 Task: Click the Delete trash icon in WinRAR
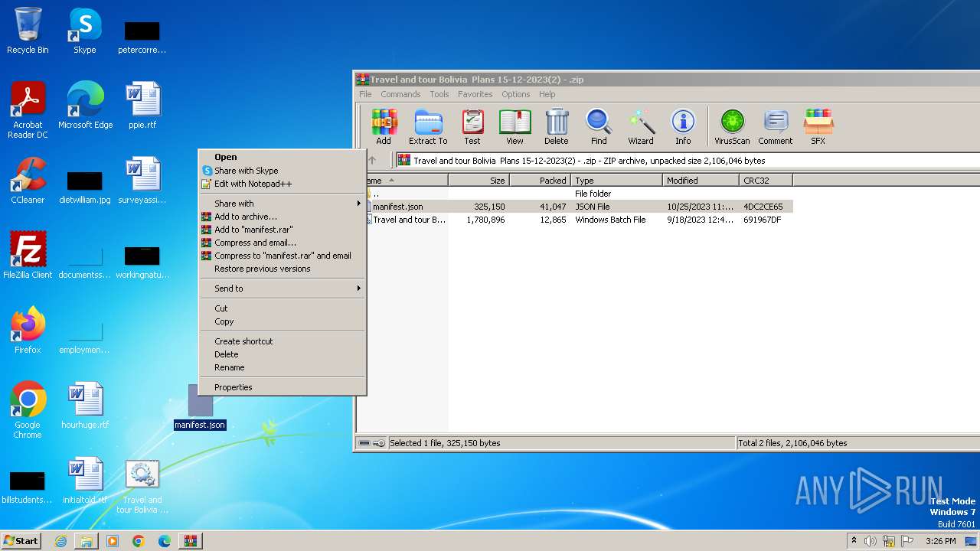(x=557, y=127)
